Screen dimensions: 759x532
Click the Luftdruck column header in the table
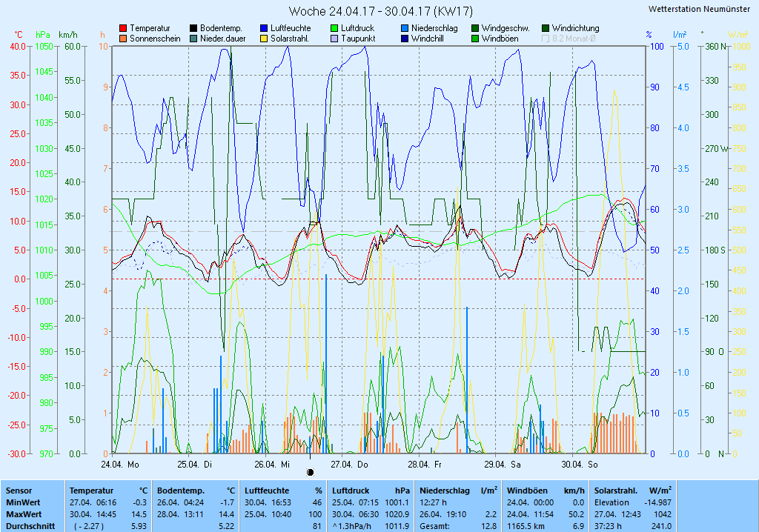[x=351, y=491]
